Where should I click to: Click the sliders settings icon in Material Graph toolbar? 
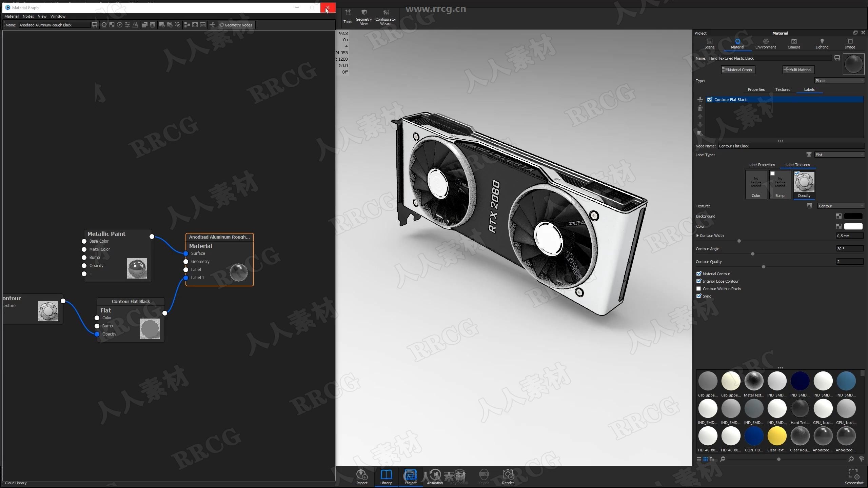pos(127,25)
